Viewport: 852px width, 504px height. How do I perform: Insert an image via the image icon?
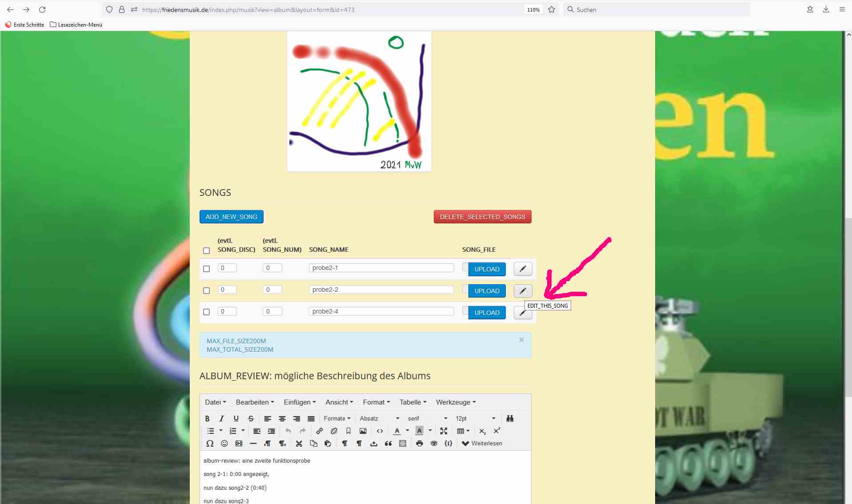point(363,431)
